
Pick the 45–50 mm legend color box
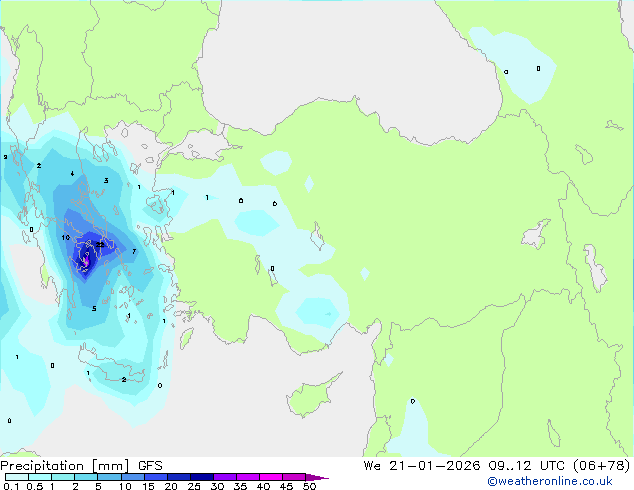click(294, 477)
